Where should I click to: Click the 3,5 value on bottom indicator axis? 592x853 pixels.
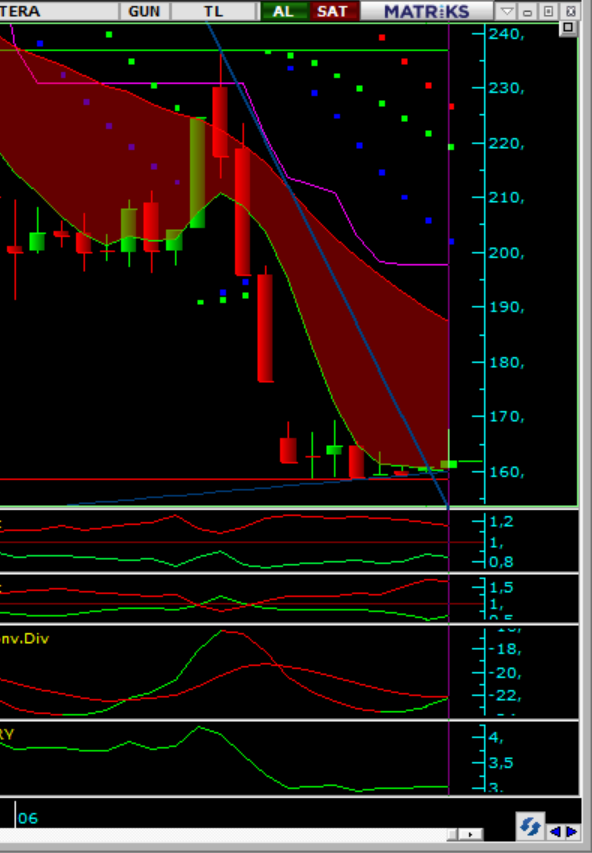pyautogui.click(x=501, y=763)
